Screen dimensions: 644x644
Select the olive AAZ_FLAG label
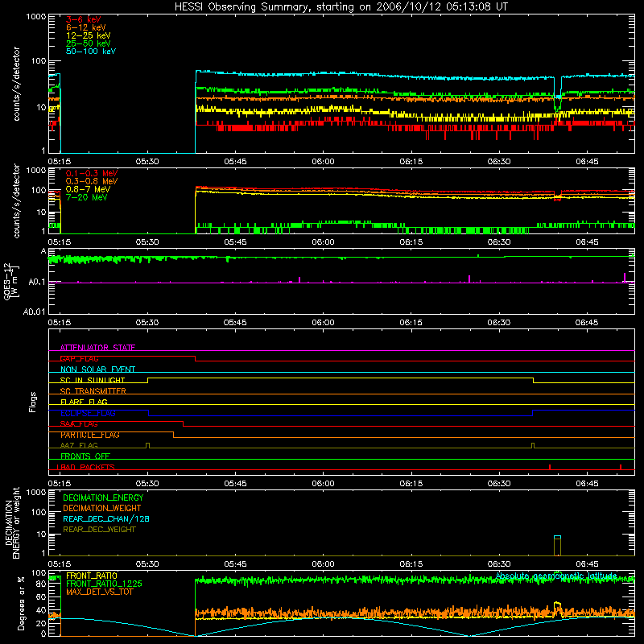coord(79,445)
